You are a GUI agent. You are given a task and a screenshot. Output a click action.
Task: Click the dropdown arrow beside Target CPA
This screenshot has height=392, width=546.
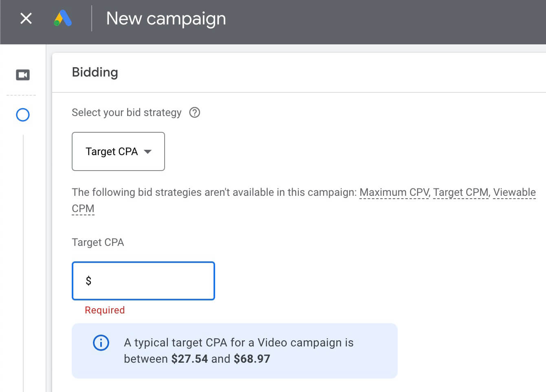[148, 151]
